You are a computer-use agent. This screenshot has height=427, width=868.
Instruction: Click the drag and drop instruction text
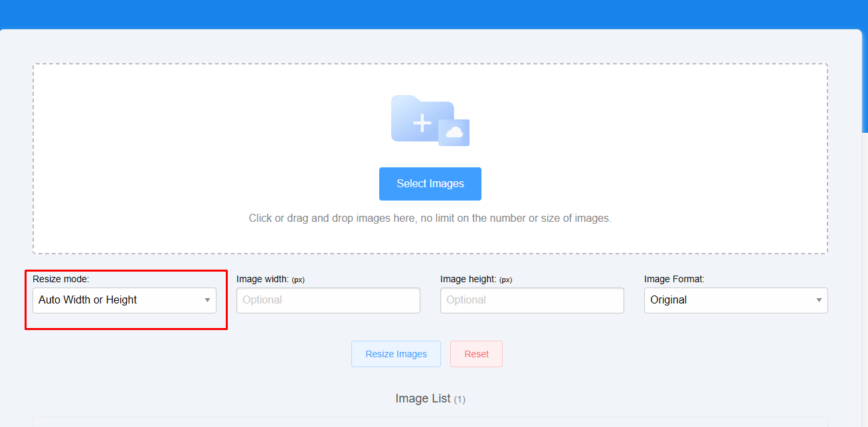[430, 218]
